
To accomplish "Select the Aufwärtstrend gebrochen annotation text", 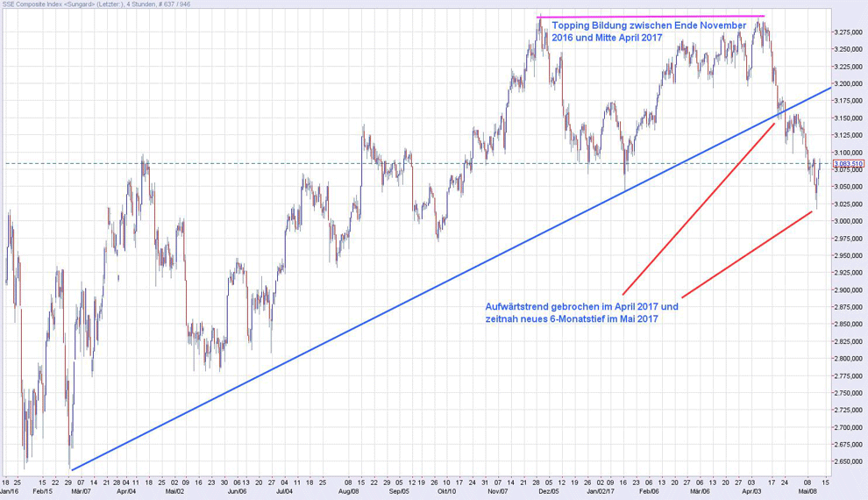I will click(581, 312).
